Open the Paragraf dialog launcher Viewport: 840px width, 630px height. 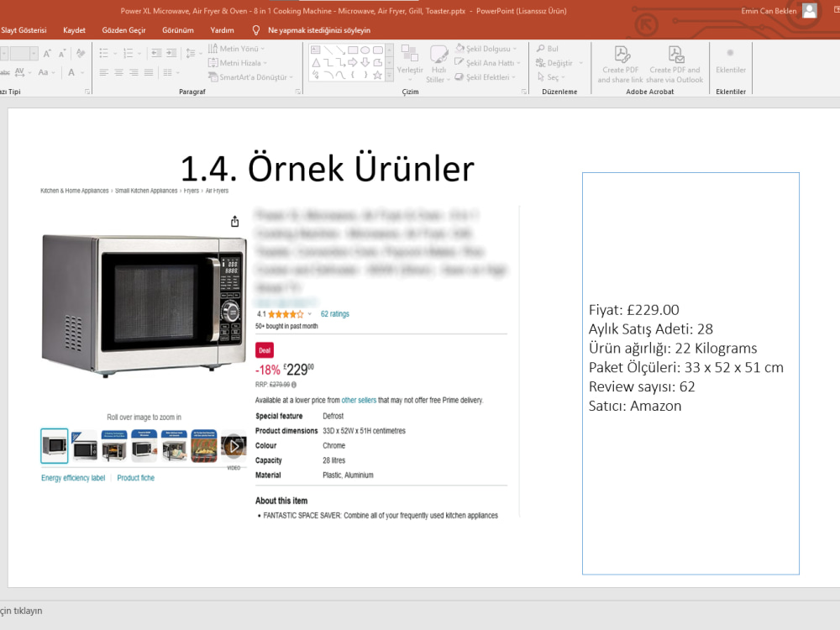298,92
